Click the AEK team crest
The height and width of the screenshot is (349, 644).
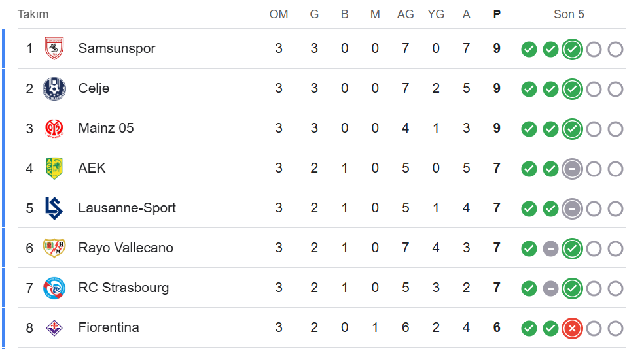(54, 168)
